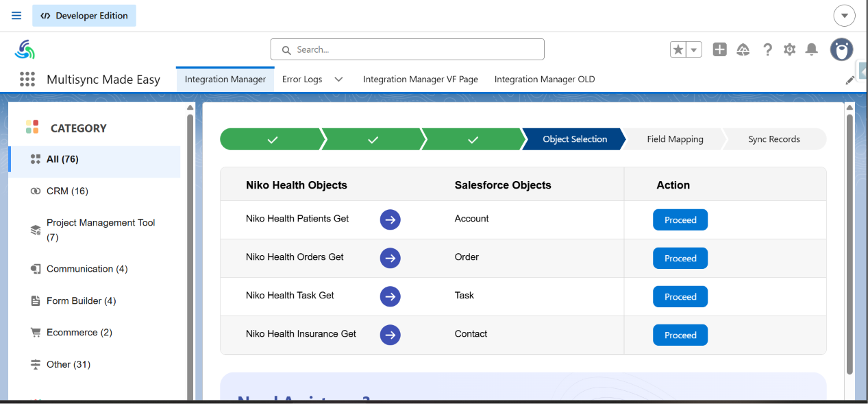Click the Niko Health Orders Get text
The image size is (868, 404).
(295, 257)
